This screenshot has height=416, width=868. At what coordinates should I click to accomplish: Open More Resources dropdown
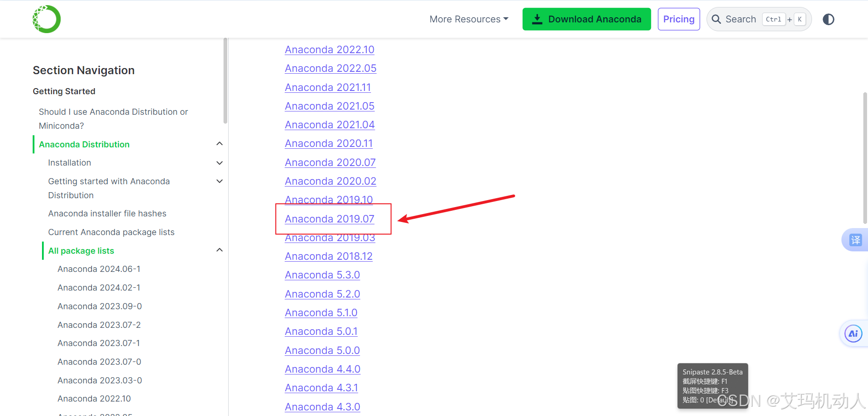[469, 19]
